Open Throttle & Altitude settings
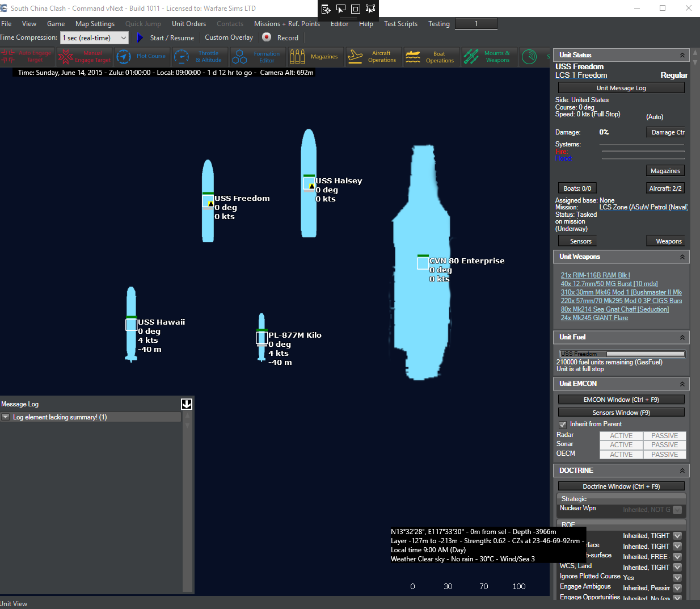 [x=200, y=57]
